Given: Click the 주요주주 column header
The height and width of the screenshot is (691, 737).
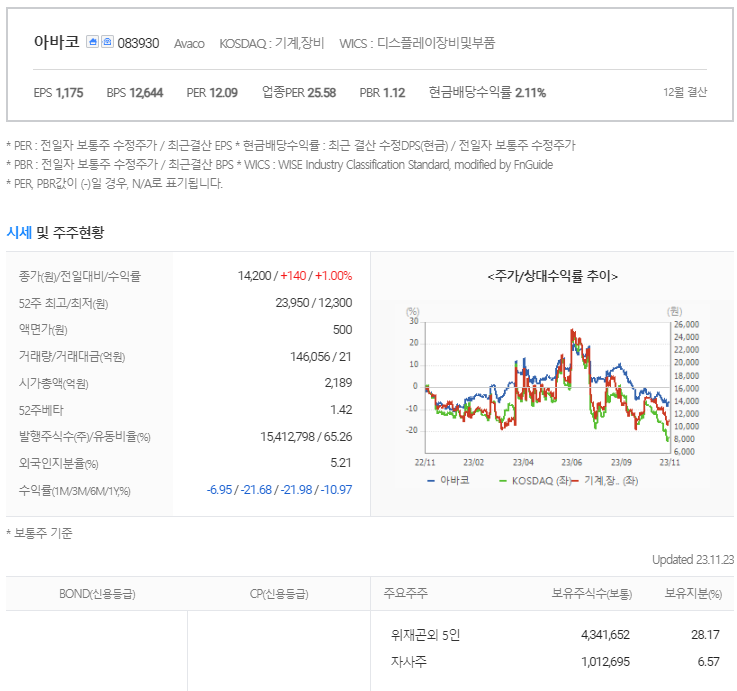Looking at the screenshot, I should 406,593.
